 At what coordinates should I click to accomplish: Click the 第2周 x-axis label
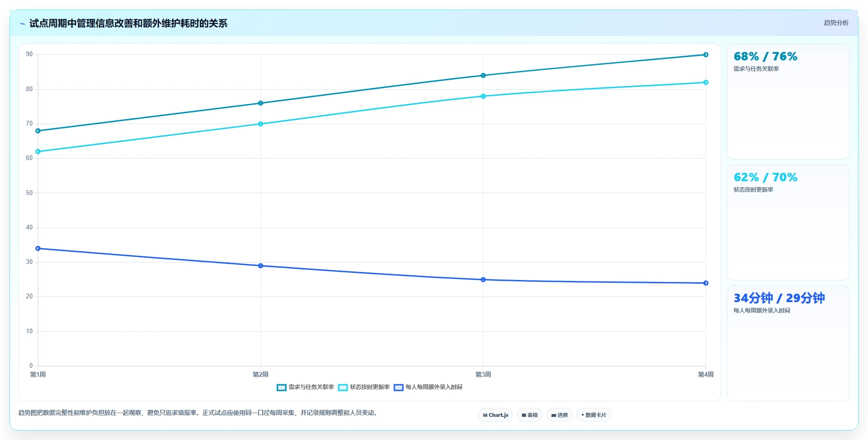[260, 374]
